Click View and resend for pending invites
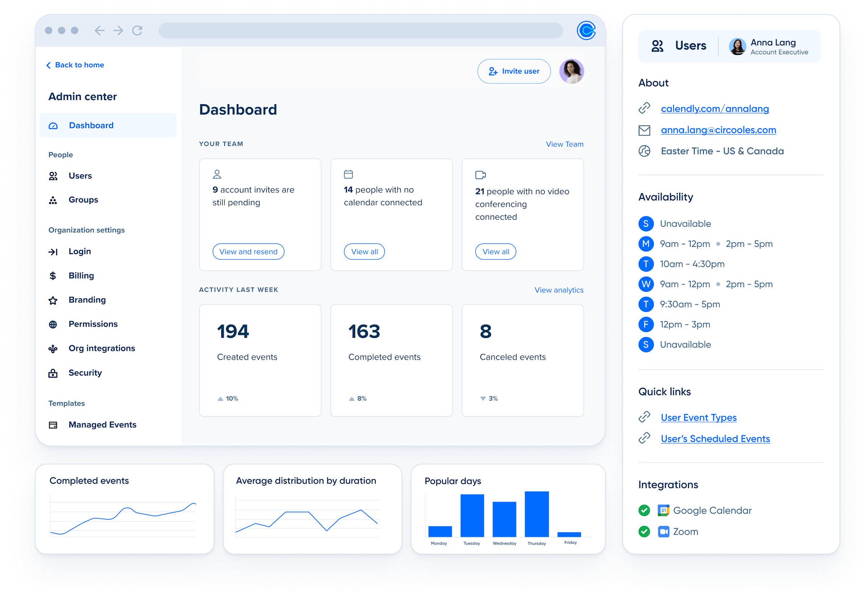This screenshot has height=600, width=868. (248, 251)
